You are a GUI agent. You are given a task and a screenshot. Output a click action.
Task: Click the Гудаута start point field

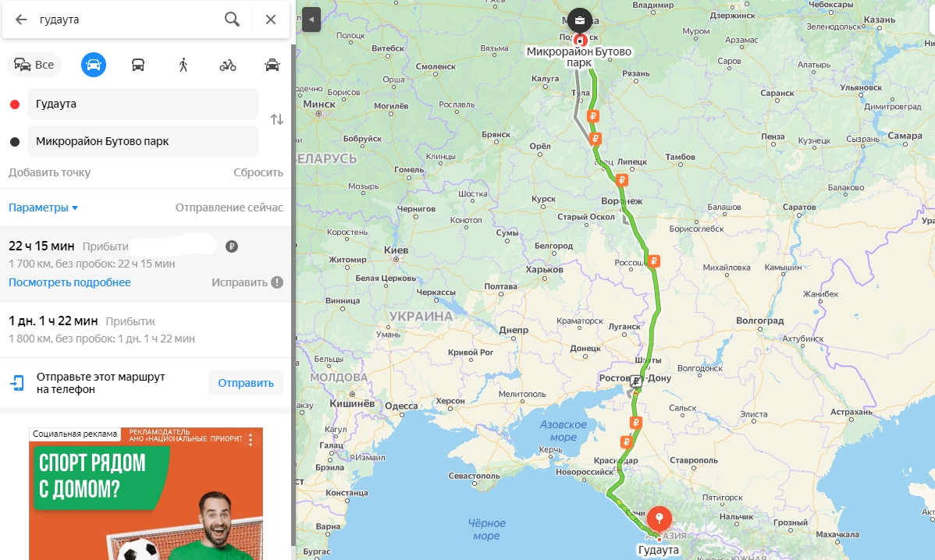point(143,104)
